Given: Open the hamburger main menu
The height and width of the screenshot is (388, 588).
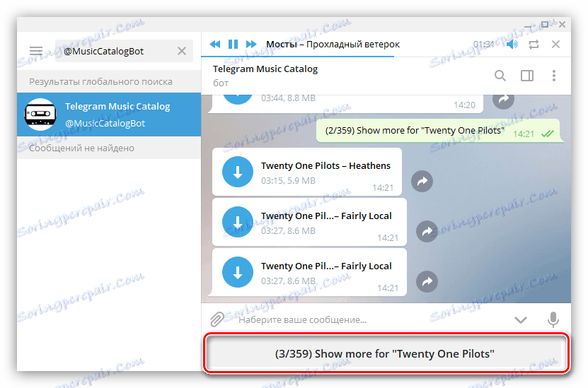Looking at the screenshot, I should pos(36,51).
